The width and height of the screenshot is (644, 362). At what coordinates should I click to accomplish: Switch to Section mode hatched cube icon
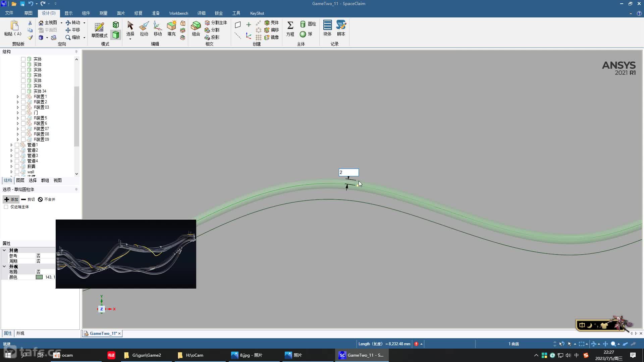[116, 25]
